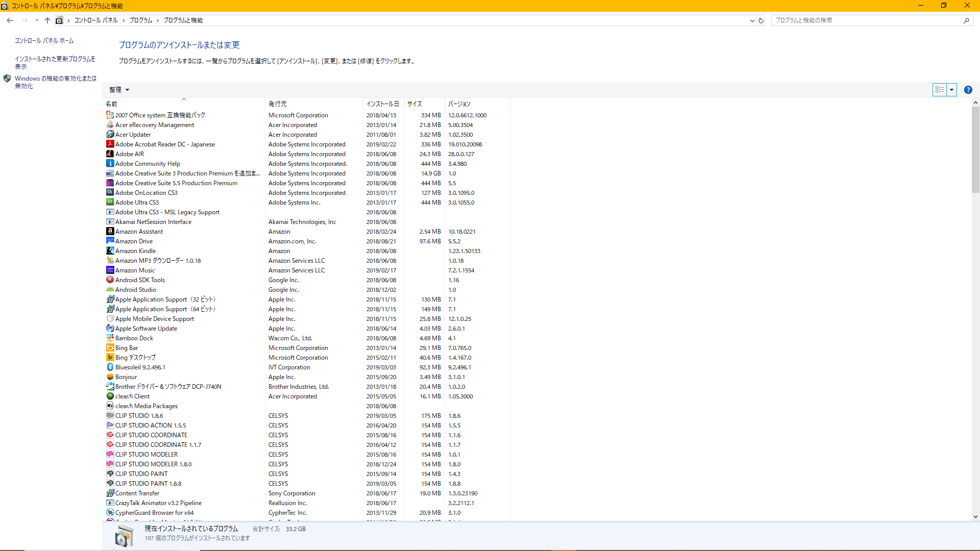Click the Bing Bar icon
Image resolution: width=980 pixels, height=551 pixels.
(110, 348)
